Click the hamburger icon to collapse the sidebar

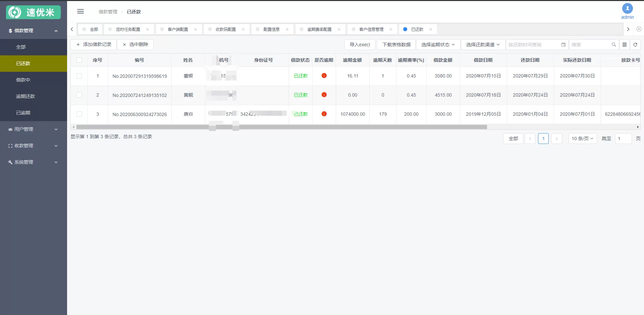(x=80, y=11)
